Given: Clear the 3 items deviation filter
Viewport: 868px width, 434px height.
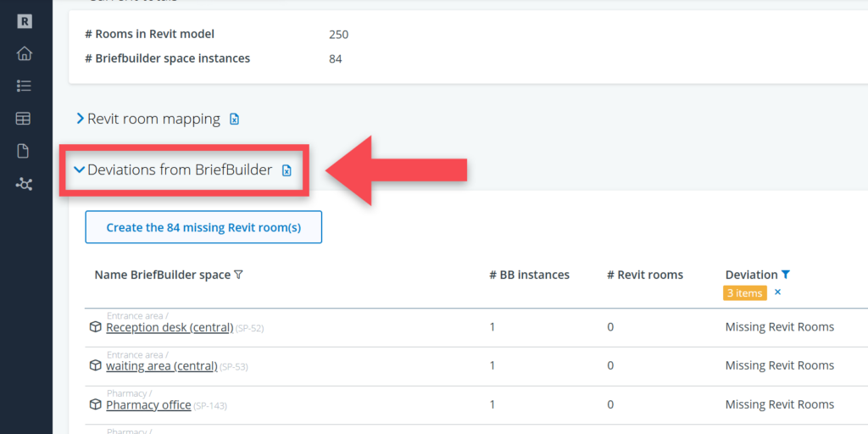Looking at the screenshot, I should pyautogui.click(x=777, y=292).
